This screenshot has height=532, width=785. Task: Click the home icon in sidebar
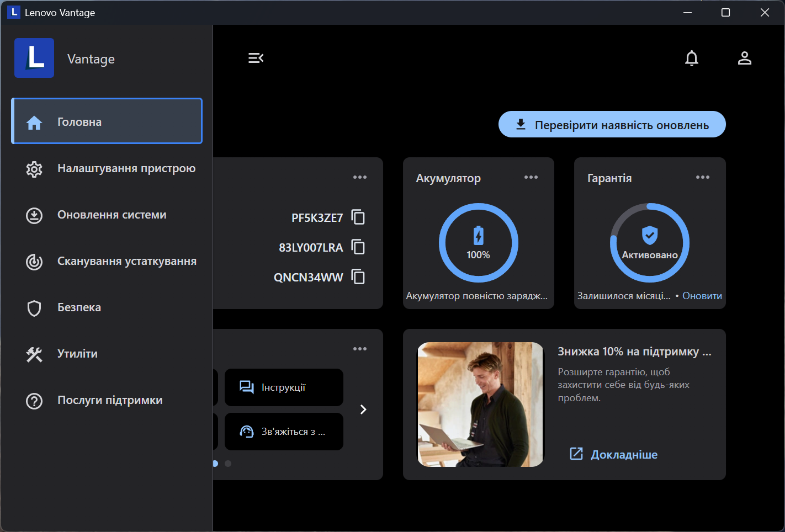(x=34, y=123)
